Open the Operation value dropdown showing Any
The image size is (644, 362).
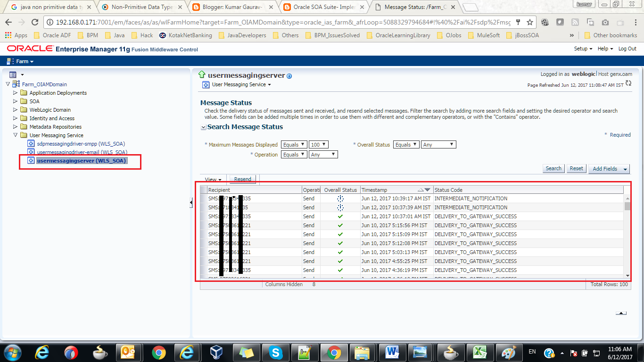tap(323, 155)
